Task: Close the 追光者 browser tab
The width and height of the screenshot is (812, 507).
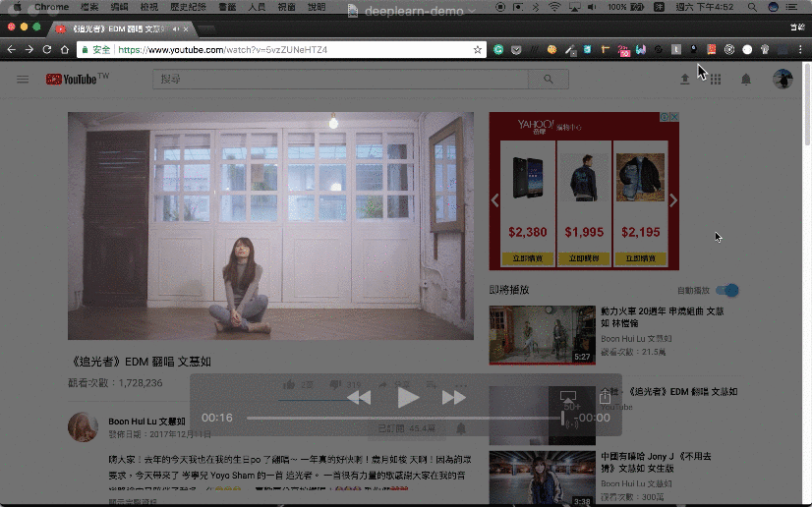Action: click(187, 28)
